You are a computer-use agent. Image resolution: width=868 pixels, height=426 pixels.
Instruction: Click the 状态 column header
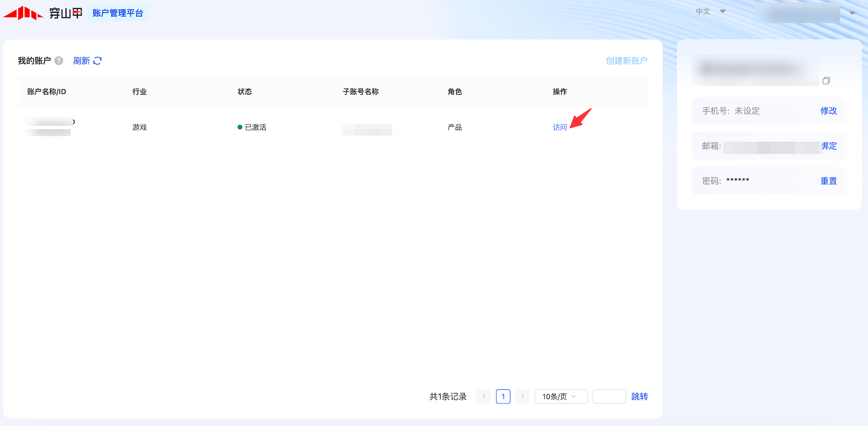coord(245,91)
